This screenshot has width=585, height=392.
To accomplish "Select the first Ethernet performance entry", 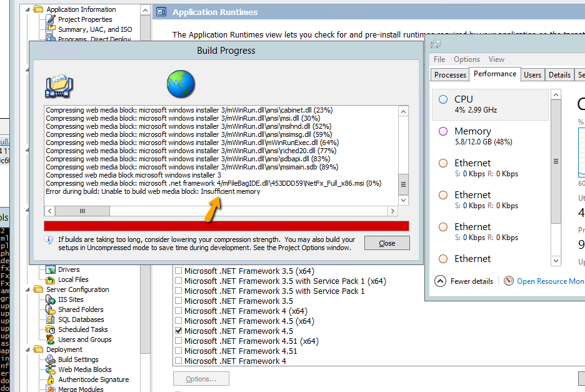I will (490, 168).
